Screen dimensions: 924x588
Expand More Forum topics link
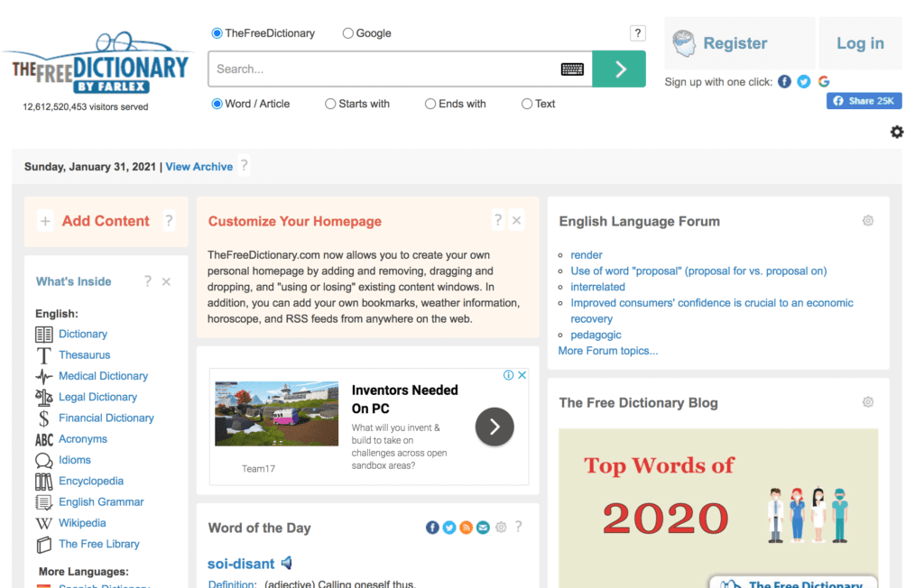pos(608,351)
